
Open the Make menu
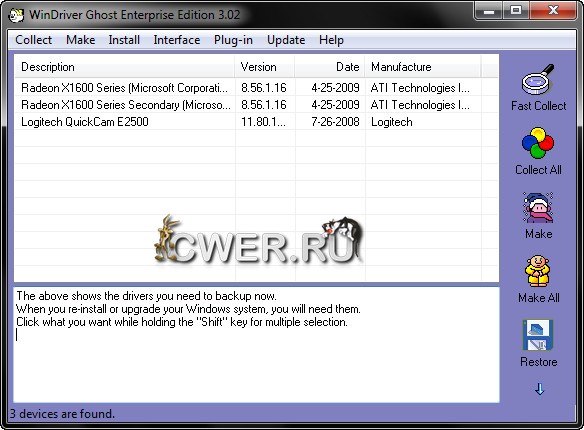(x=80, y=40)
